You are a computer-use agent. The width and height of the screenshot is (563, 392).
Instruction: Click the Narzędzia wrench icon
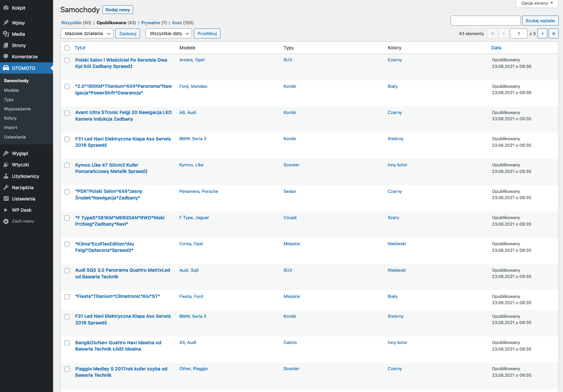[x=6, y=187]
